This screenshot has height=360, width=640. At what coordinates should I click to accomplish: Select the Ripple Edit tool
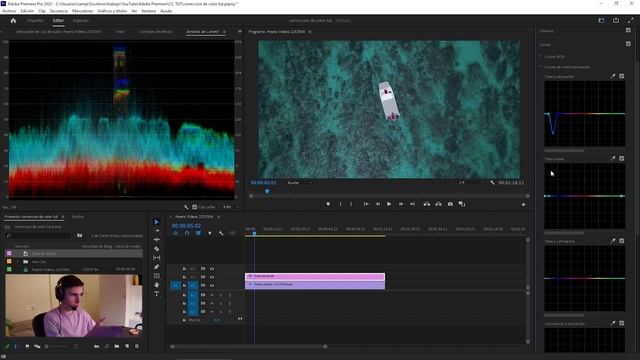(x=157, y=240)
